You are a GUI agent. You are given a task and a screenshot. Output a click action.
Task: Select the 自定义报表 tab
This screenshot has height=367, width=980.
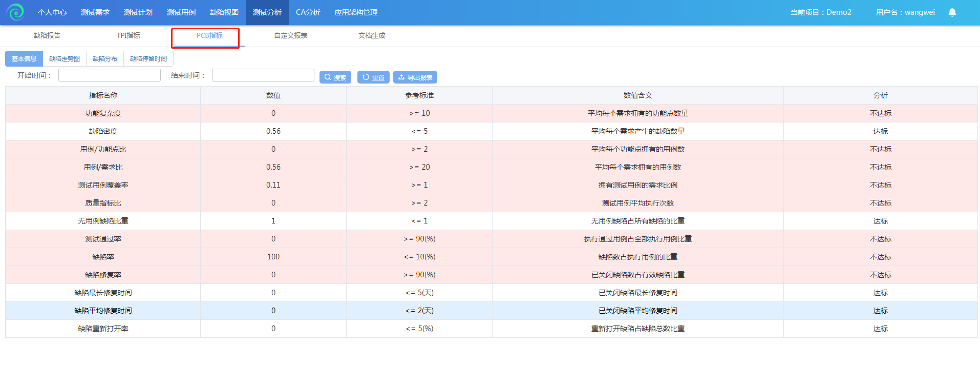[291, 35]
